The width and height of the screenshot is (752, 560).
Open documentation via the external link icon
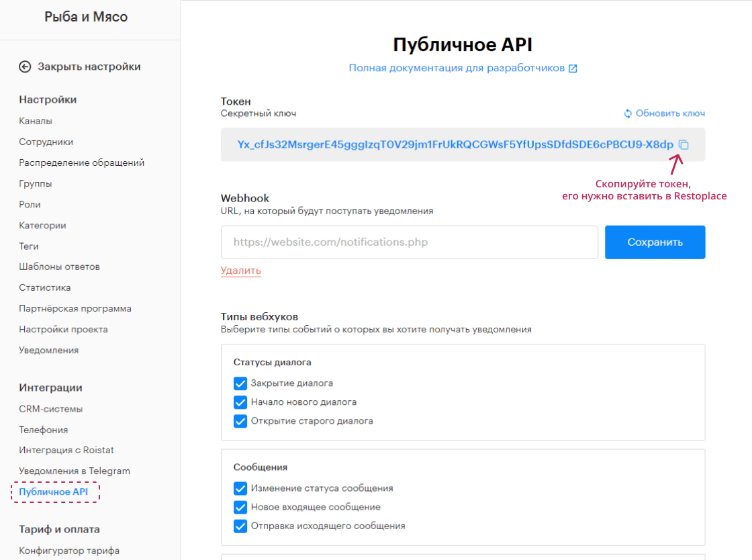tap(573, 67)
